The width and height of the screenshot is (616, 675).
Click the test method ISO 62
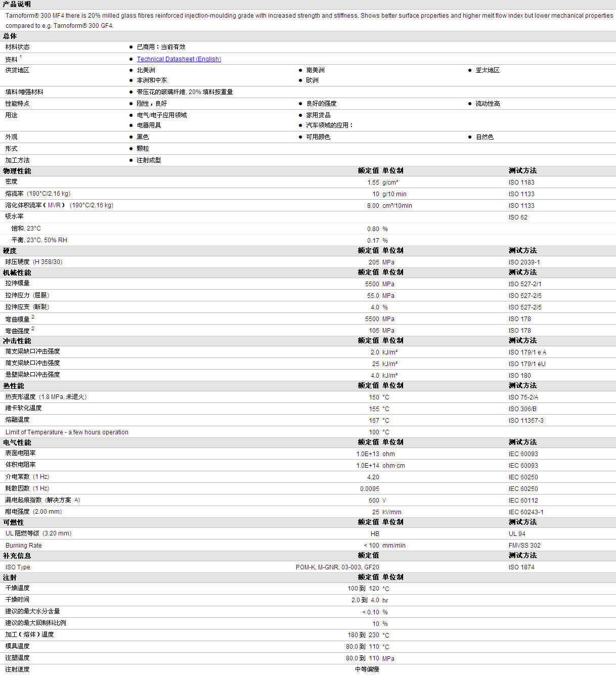(x=518, y=217)
